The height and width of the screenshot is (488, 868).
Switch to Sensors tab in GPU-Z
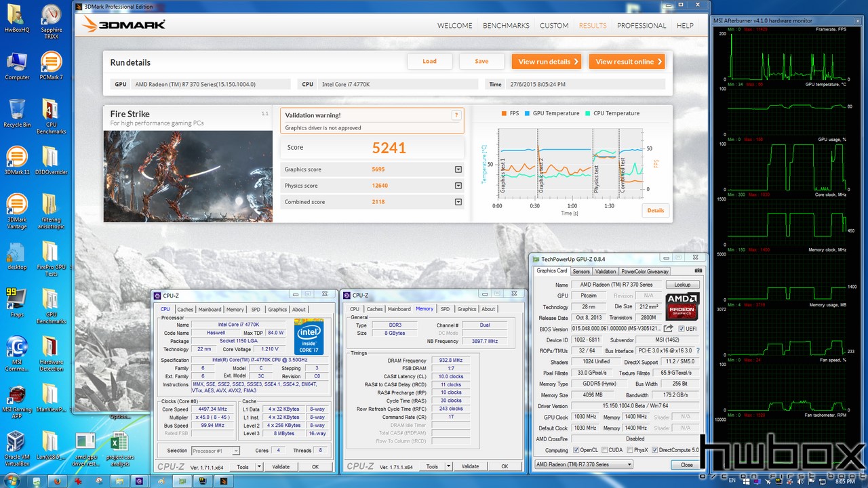tap(581, 271)
